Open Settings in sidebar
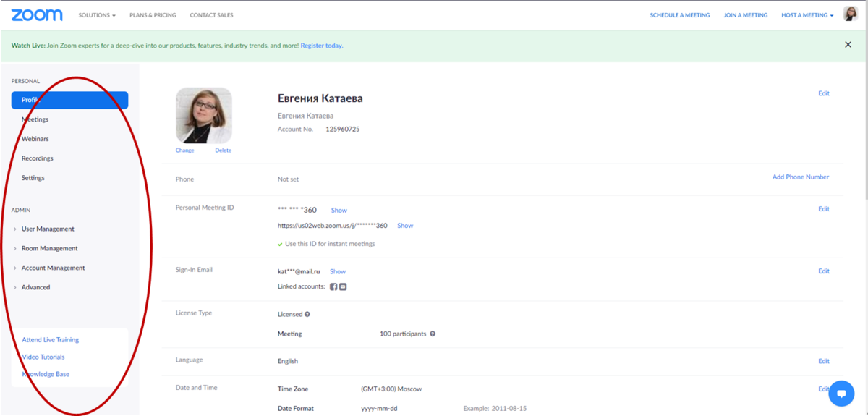Screen dimensions: 868x416 33,178
